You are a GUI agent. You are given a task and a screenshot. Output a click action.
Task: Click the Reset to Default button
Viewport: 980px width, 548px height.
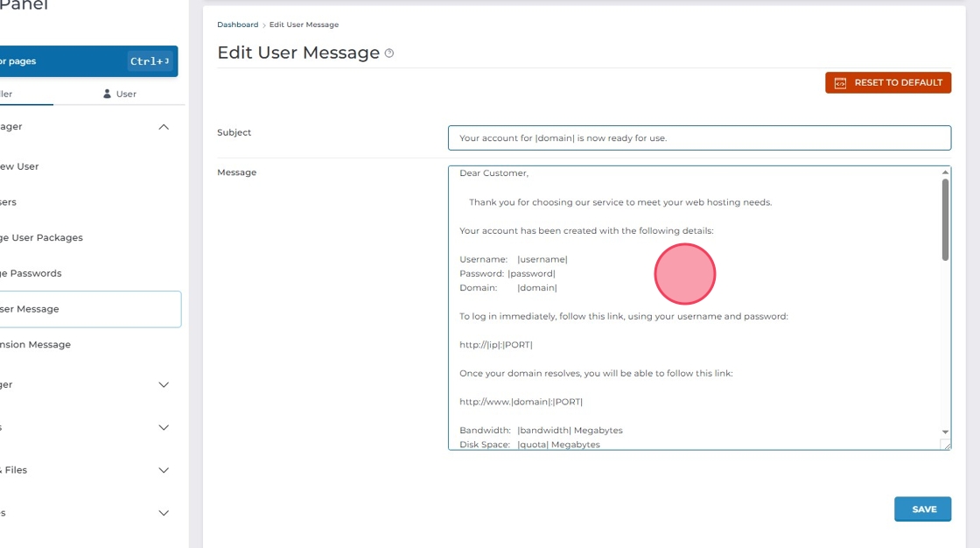(x=887, y=83)
